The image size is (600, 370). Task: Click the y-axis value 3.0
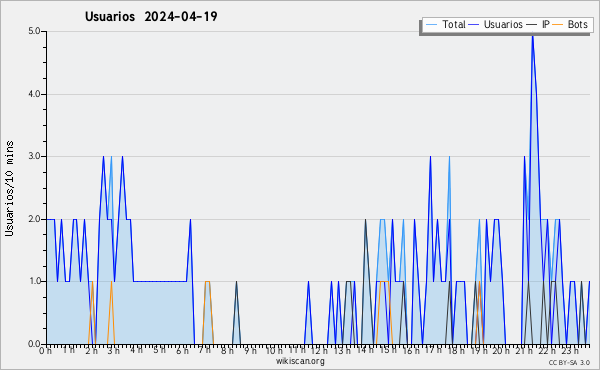coord(34,156)
